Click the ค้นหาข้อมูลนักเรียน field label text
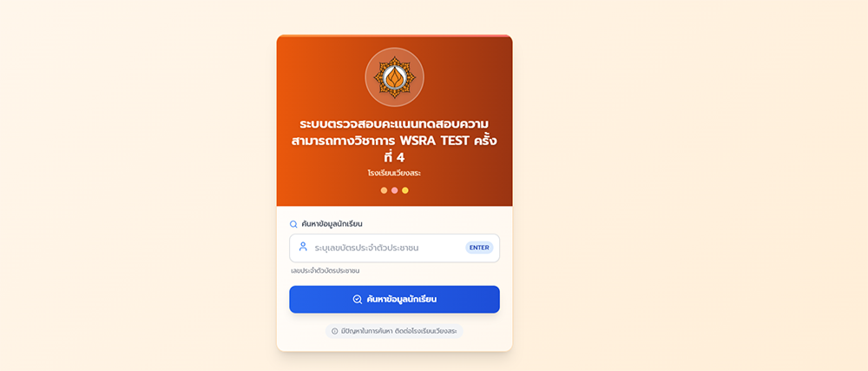 pyautogui.click(x=332, y=224)
